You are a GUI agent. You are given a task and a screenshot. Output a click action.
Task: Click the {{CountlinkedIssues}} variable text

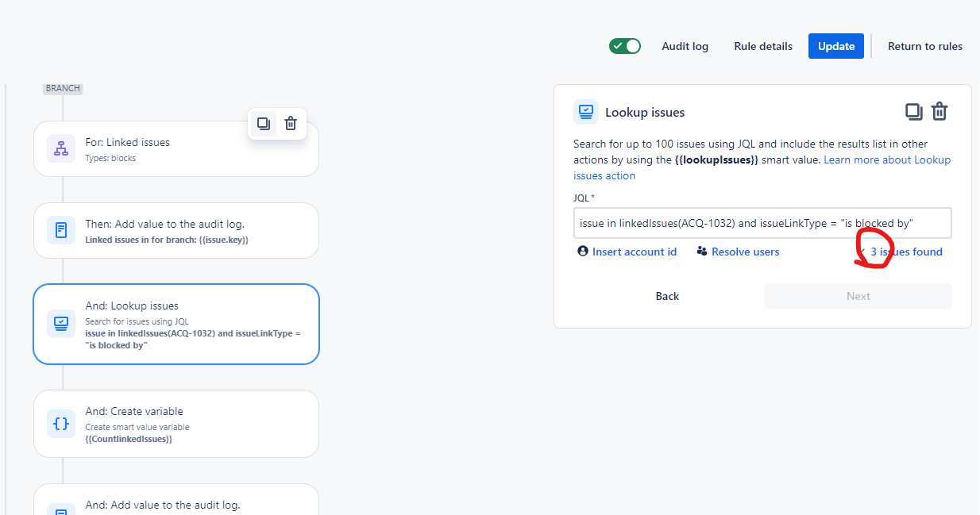click(x=129, y=439)
